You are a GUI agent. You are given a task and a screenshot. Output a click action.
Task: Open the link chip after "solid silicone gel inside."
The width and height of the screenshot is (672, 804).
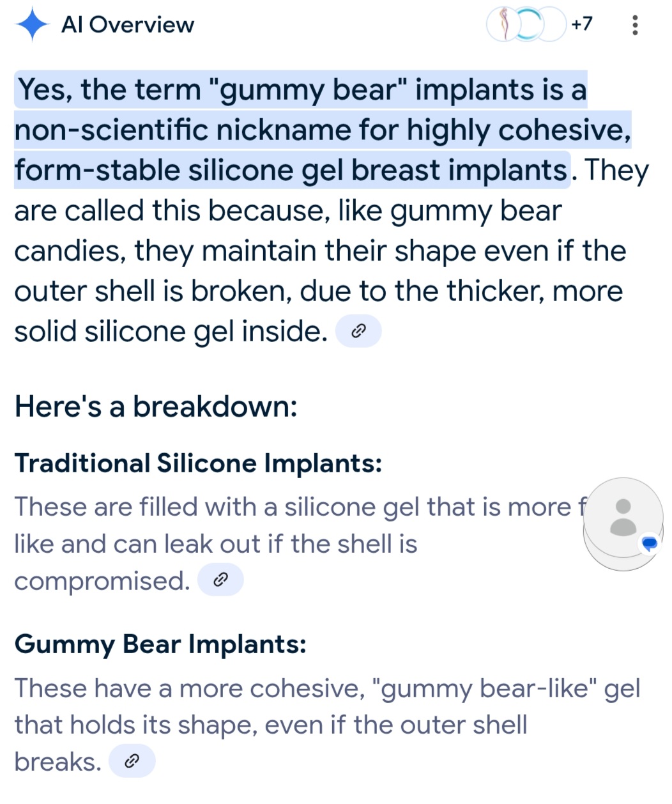[x=358, y=331]
